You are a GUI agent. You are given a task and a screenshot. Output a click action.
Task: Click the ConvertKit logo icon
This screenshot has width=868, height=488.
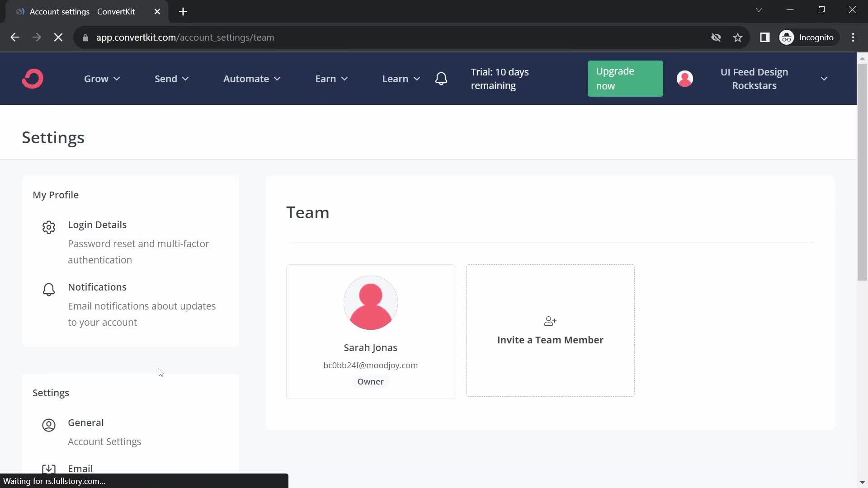tap(33, 78)
